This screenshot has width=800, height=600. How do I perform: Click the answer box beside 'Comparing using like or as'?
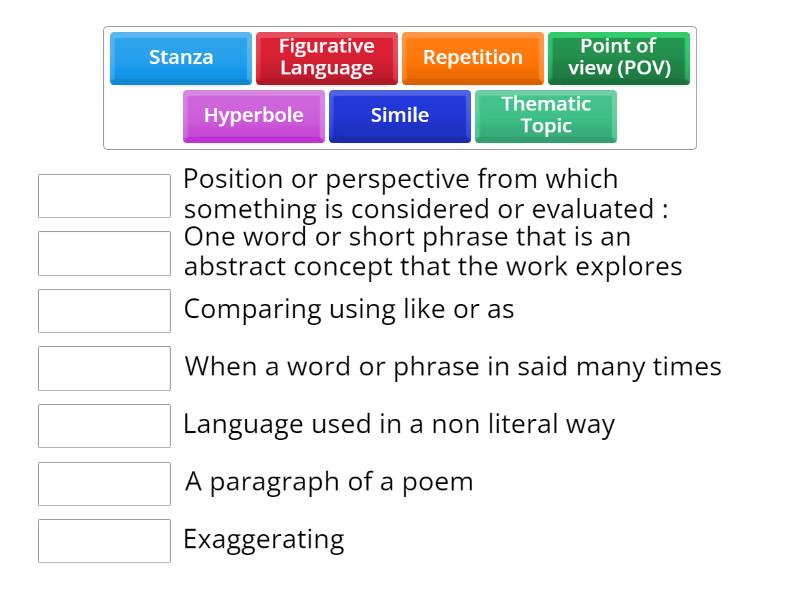point(104,311)
